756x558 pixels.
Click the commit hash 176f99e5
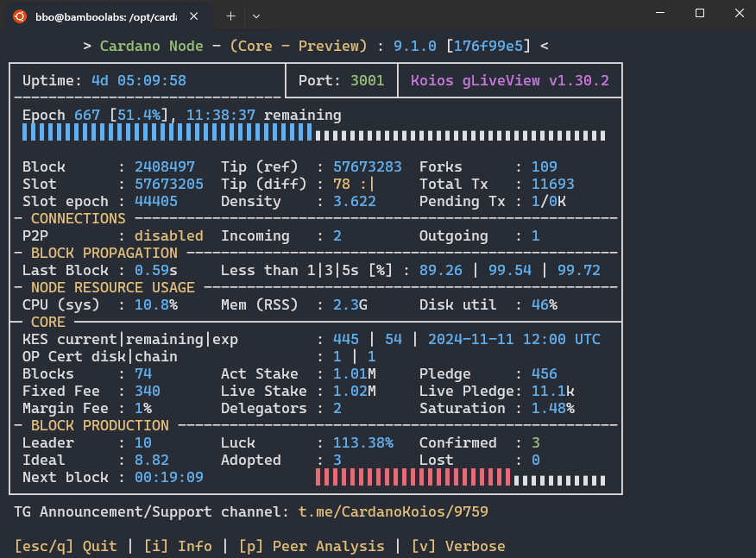488,46
